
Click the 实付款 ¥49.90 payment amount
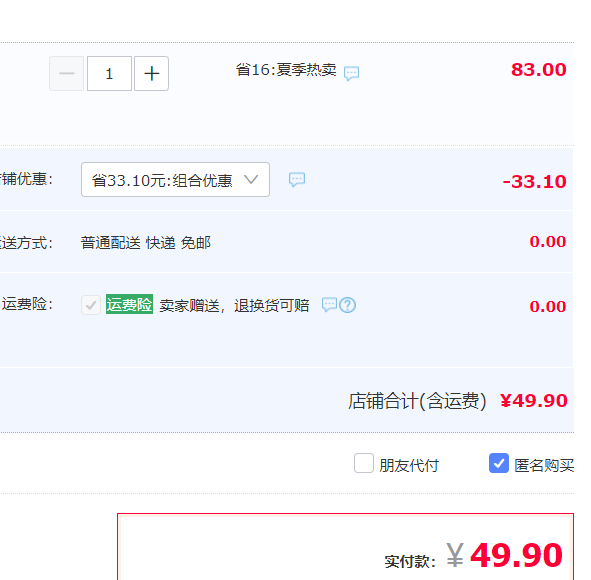point(504,556)
